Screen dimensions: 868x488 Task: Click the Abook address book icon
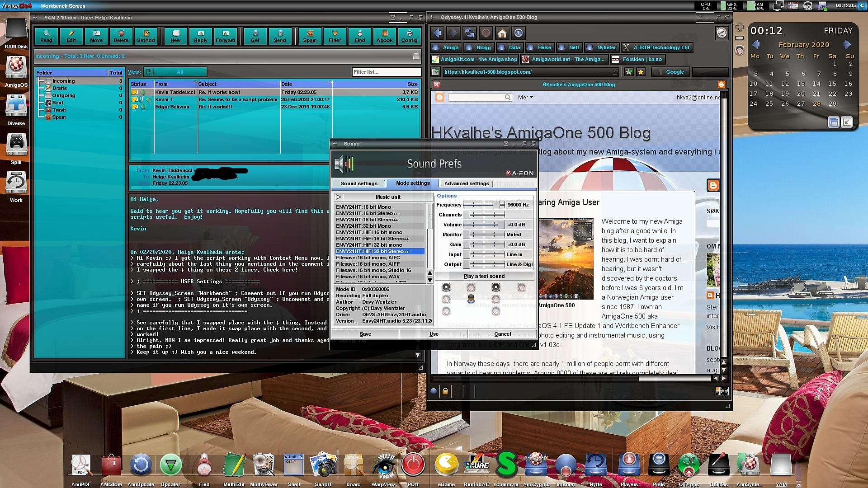[384, 36]
